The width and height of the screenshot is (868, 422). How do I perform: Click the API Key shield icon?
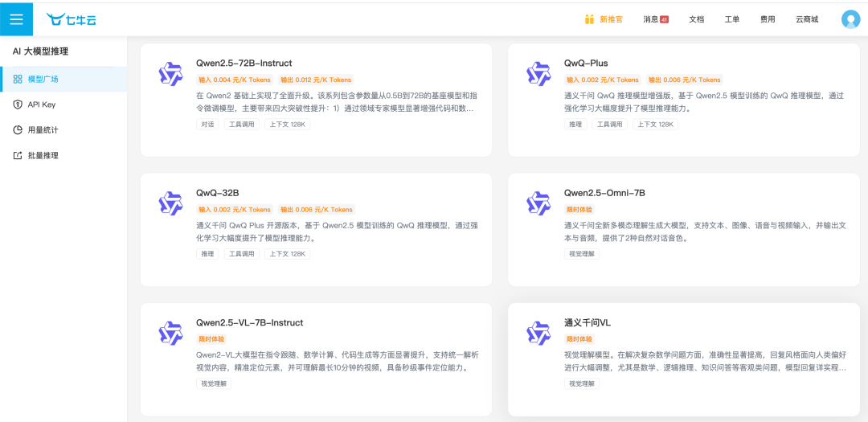18,104
